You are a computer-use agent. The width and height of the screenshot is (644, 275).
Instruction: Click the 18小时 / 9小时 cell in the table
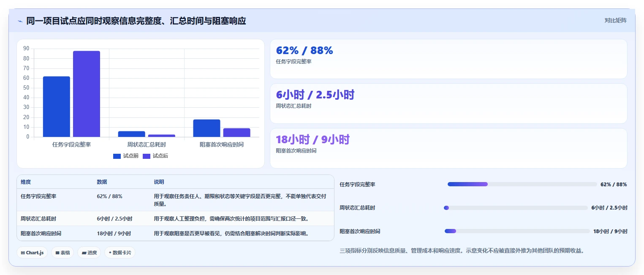(114, 234)
